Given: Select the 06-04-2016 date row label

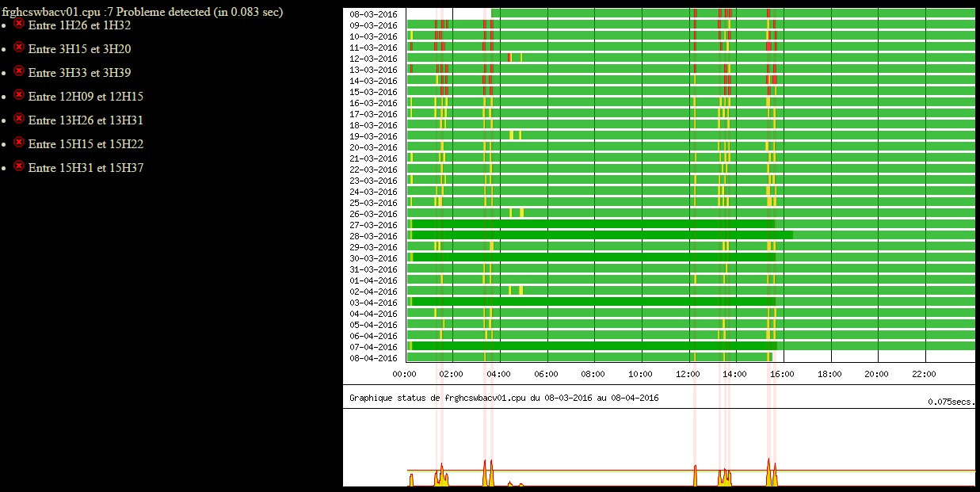Looking at the screenshot, I should (374, 336).
